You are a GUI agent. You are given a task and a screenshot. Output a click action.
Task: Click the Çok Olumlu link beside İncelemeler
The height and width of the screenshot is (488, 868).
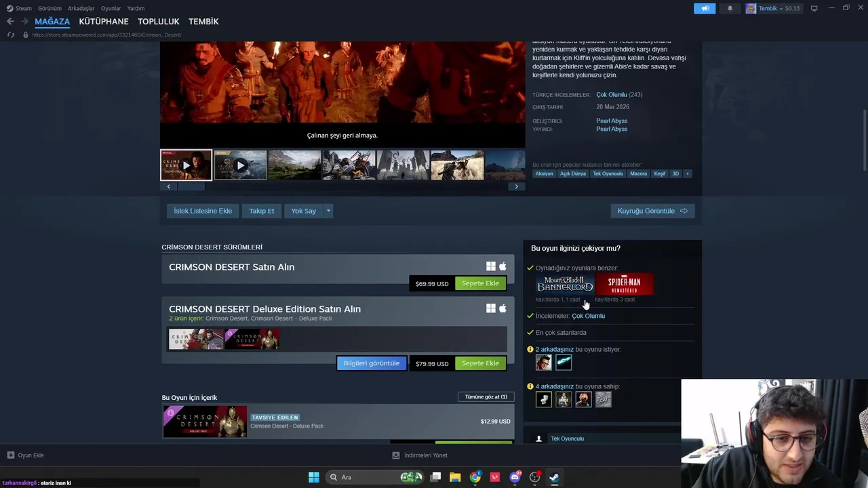coord(588,316)
